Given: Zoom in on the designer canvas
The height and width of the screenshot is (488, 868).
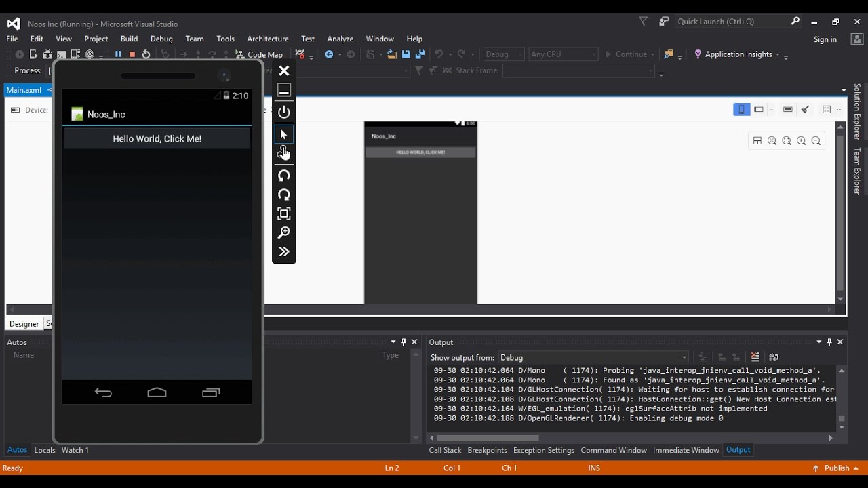Looking at the screenshot, I should pyautogui.click(x=802, y=141).
